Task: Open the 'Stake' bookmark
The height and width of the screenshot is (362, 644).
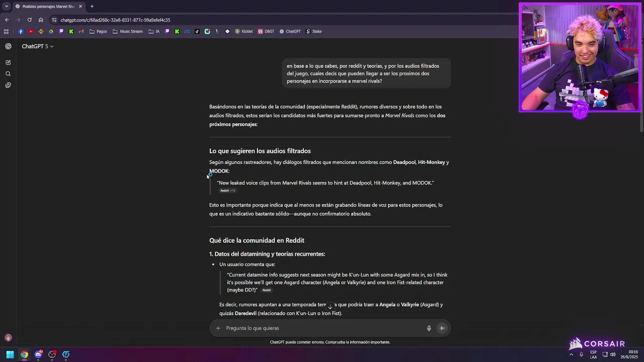Action: 313,31
